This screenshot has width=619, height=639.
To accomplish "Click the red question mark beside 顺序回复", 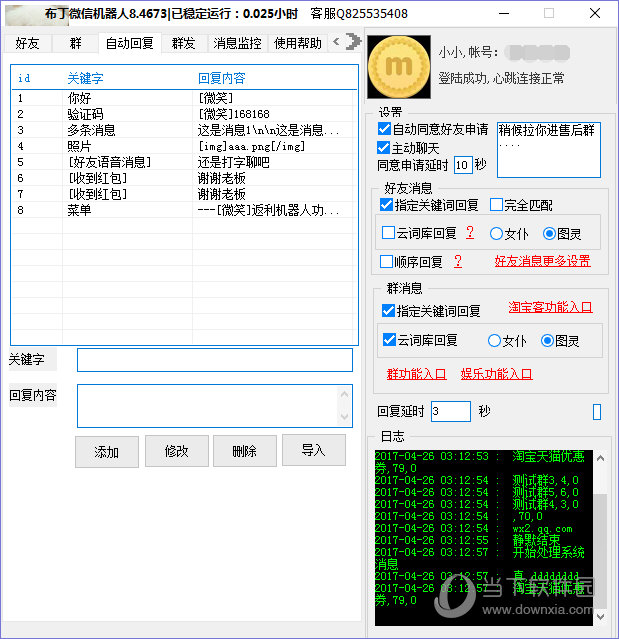I will [458, 261].
